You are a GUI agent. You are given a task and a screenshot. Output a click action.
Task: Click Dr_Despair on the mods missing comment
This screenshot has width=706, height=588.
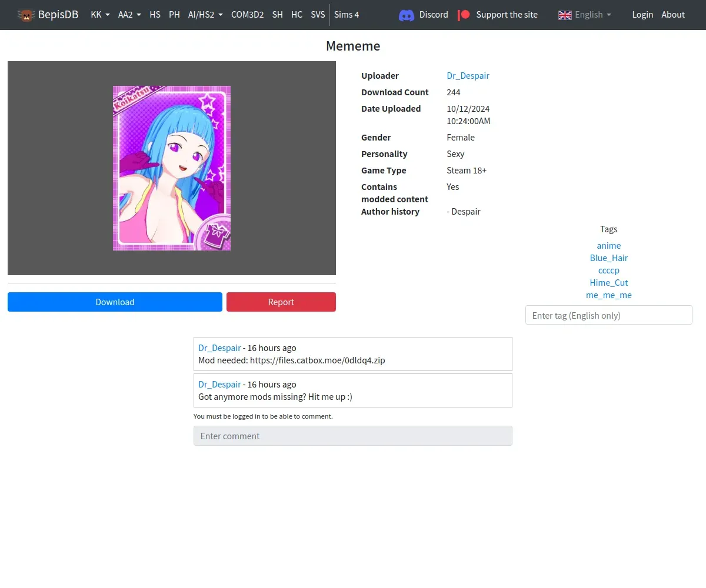point(219,385)
